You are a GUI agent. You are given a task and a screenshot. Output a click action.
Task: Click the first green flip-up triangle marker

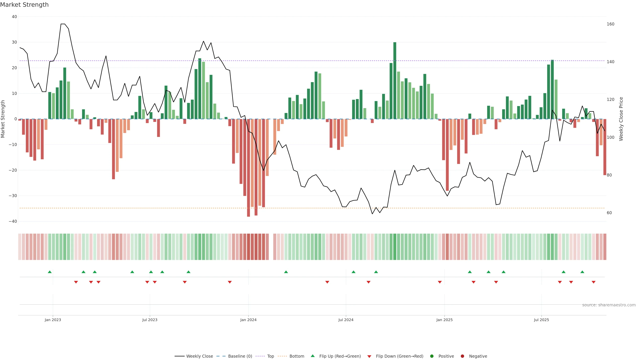coord(50,272)
